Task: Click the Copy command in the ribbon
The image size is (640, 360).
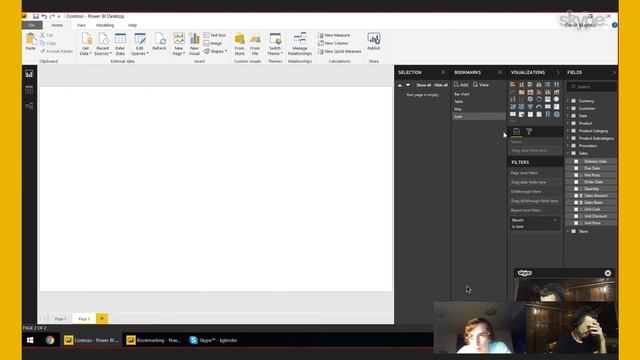Action: click(48, 43)
